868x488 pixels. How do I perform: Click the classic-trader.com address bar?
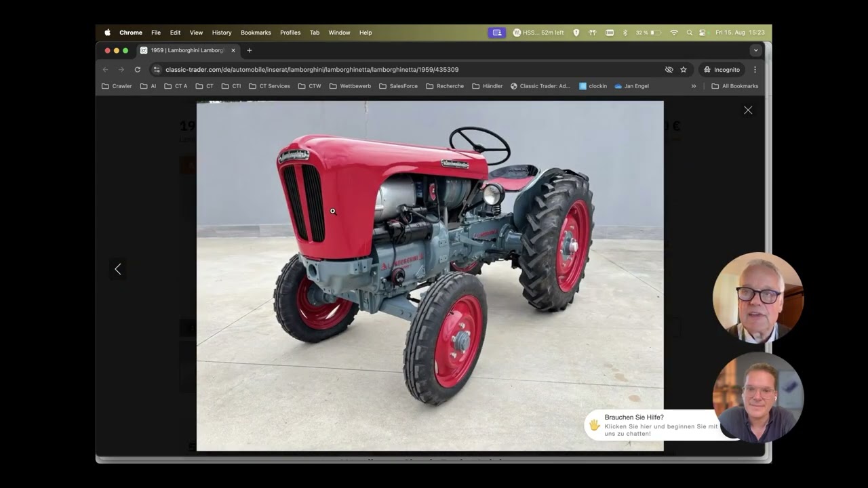click(x=407, y=70)
